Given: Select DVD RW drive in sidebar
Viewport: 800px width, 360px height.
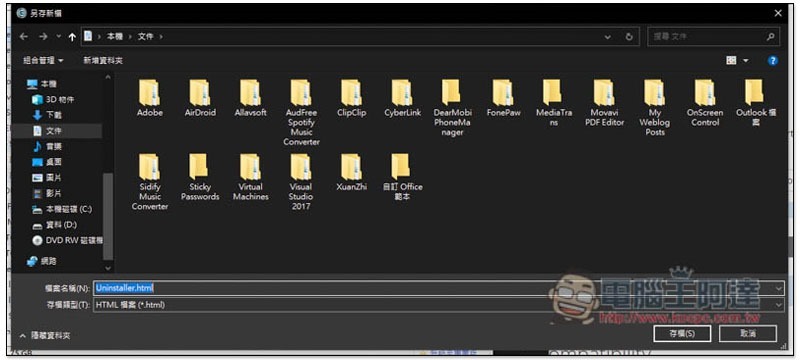Looking at the screenshot, I should (x=67, y=240).
